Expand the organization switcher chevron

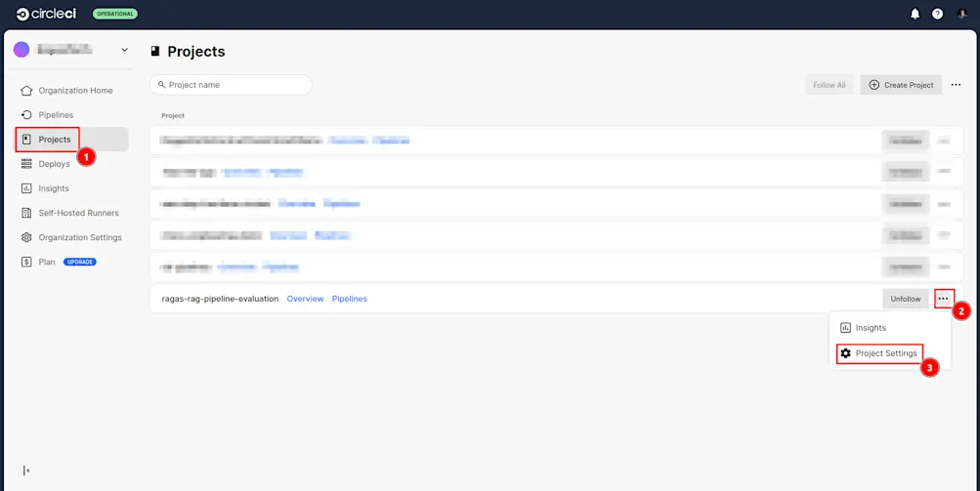click(124, 50)
